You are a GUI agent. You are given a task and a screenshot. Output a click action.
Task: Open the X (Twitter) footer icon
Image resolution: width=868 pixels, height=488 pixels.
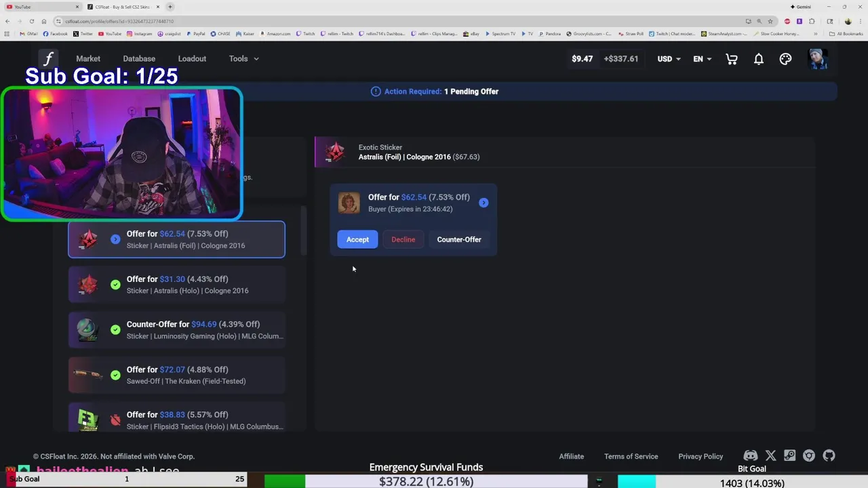(x=770, y=456)
